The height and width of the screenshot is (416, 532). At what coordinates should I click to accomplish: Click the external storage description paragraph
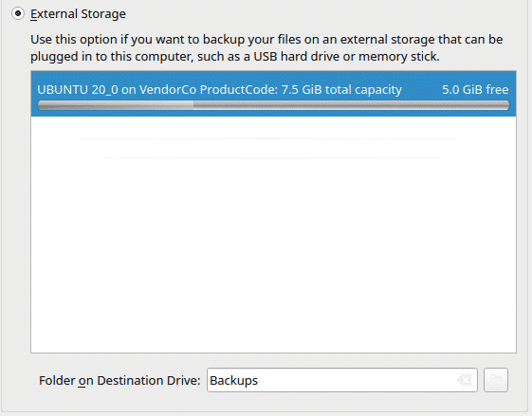(266, 47)
